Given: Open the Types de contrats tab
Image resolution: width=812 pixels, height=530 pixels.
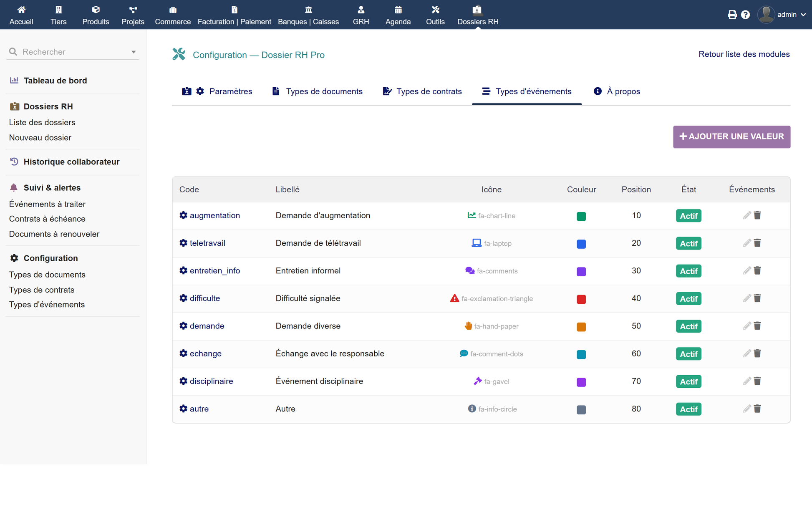Looking at the screenshot, I should tap(422, 91).
